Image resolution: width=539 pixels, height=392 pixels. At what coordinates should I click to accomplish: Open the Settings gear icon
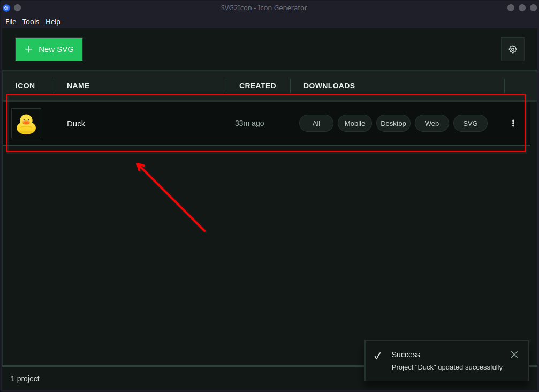coord(512,49)
